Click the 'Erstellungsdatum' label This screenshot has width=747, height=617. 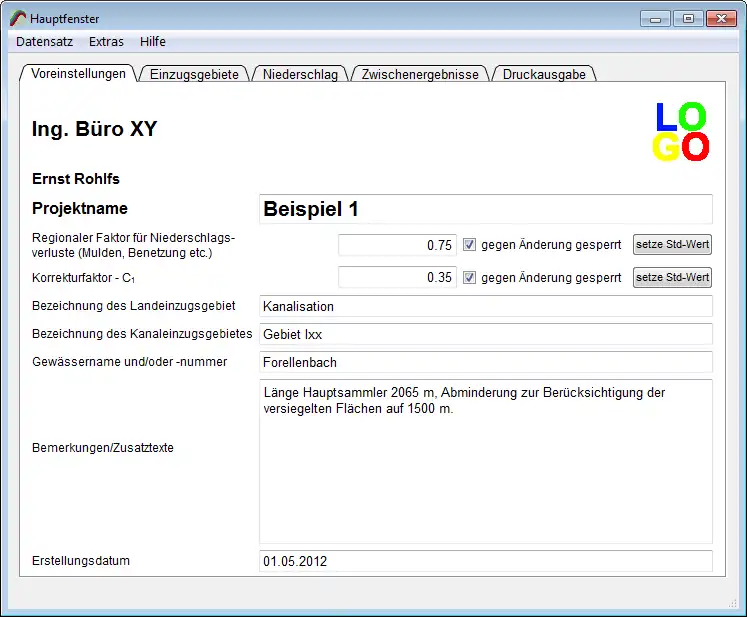click(x=81, y=561)
